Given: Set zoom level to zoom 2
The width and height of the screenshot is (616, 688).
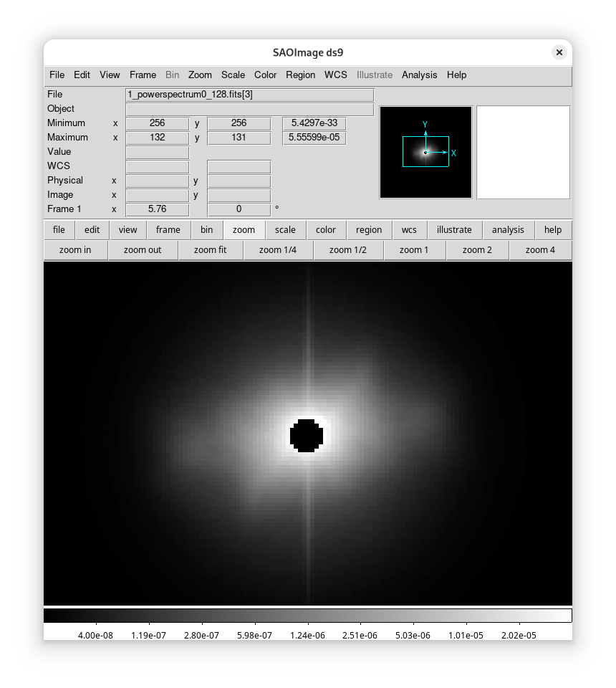Looking at the screenshot, I should (x=477, y=250).
